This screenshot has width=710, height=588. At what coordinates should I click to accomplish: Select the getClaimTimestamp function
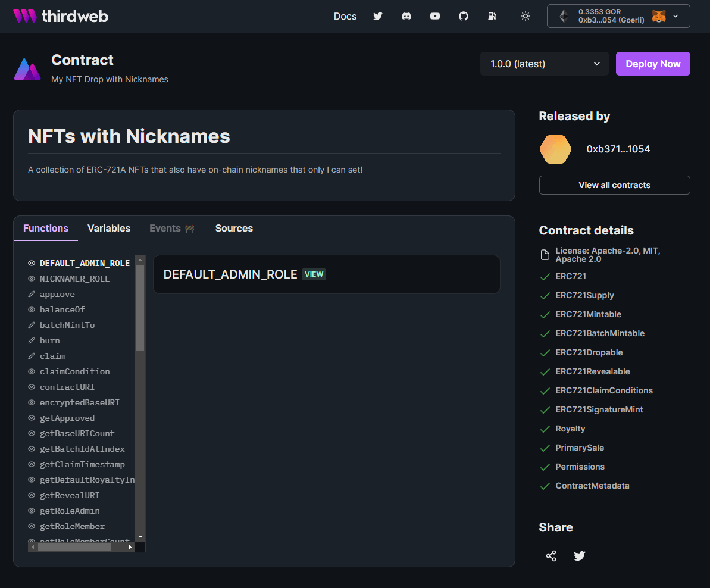click(x=77, y=464)
